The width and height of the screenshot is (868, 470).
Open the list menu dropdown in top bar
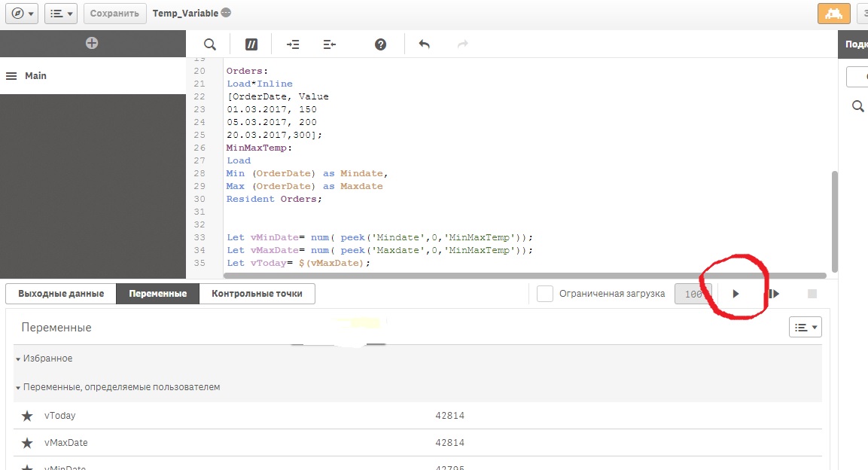[x=60, y=14]
